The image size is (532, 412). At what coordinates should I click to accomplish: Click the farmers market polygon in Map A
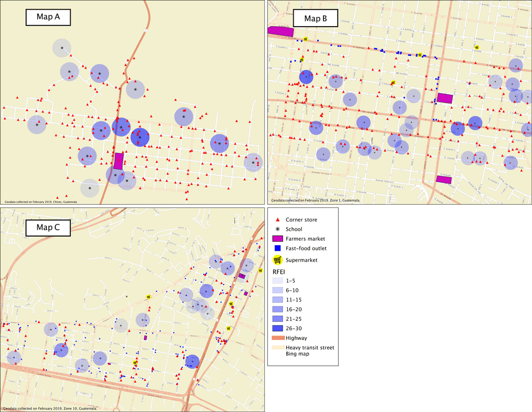tap(119, 161)
